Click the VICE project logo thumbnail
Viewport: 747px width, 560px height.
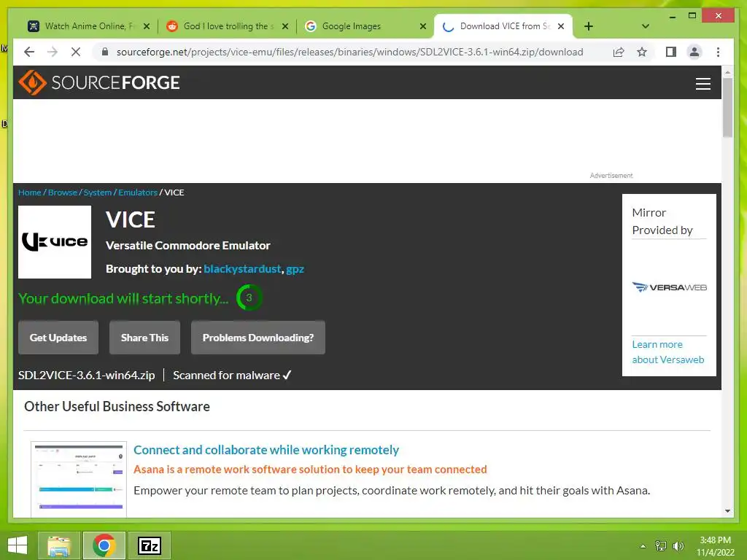click(55, 242)
